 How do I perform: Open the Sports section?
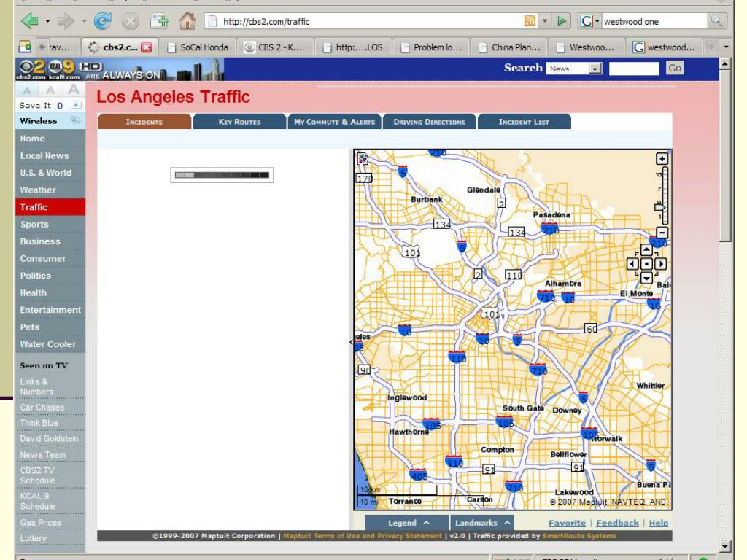pos(50,225)
